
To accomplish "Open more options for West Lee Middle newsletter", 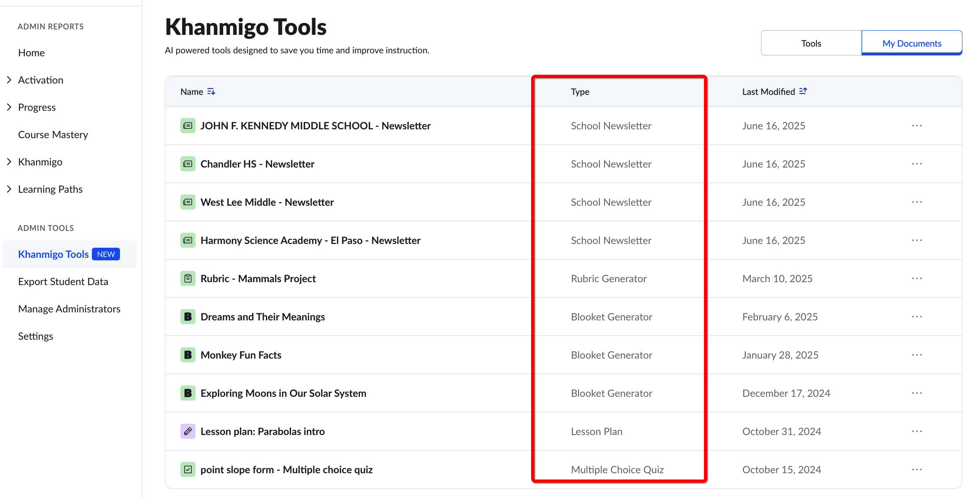I will tap(917, 202).
